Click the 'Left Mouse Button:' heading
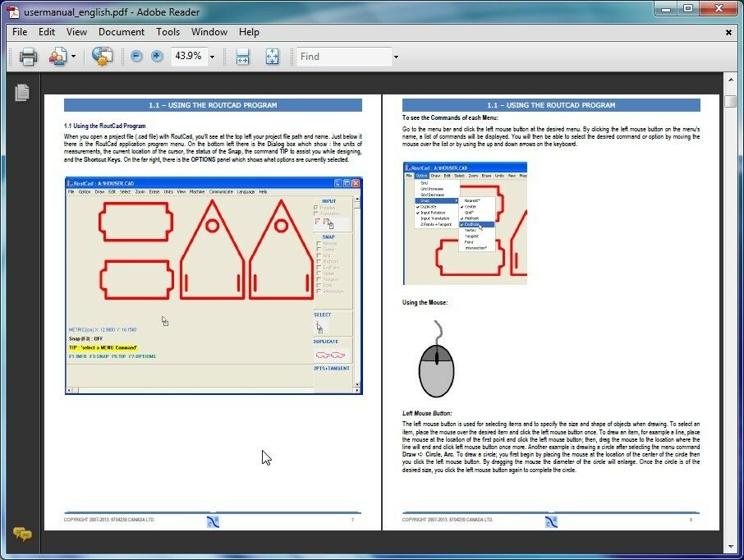The height and width of the screenshot is (560, 744). pyautogui.click(x=427, y=413)
